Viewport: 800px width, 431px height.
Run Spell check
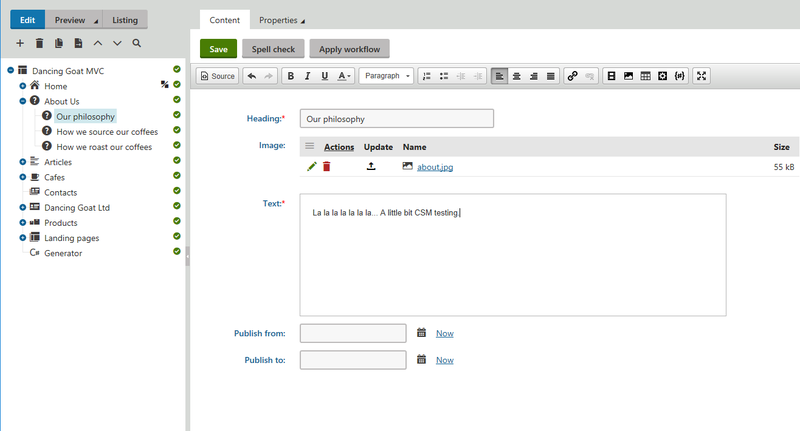tap(273, 49)
